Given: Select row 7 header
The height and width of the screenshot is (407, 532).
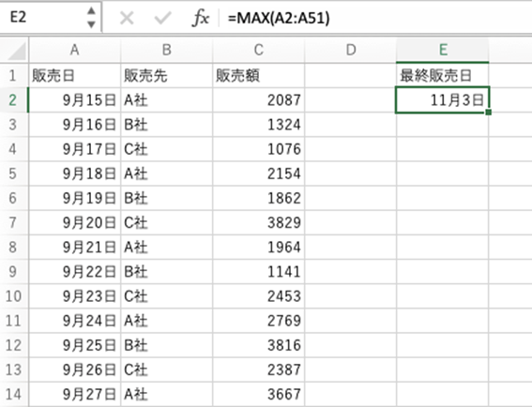Looking at the screenshot, I should [14, 222].
